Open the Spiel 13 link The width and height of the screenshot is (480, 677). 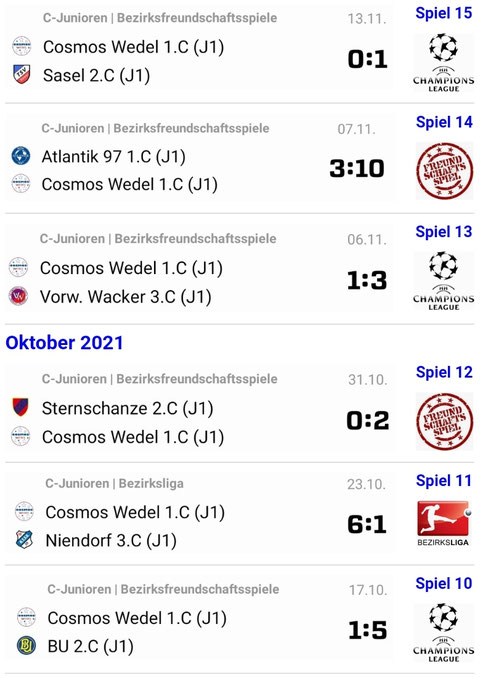point(444,231)
